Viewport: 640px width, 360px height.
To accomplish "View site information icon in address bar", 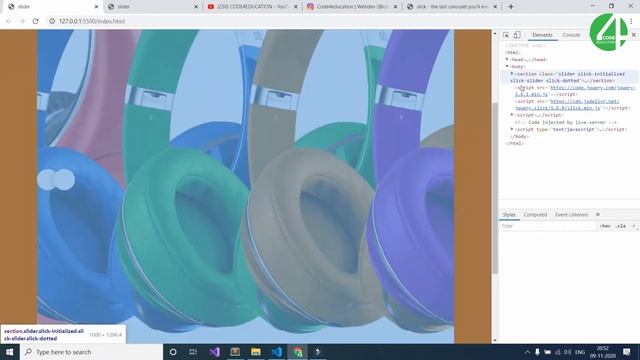I will [x=52, y=21].
